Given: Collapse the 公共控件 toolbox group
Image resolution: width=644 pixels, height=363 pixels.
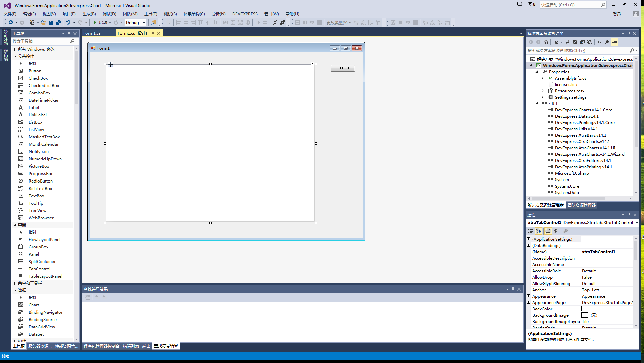Looking at the screenshot, I should (15, 56).
